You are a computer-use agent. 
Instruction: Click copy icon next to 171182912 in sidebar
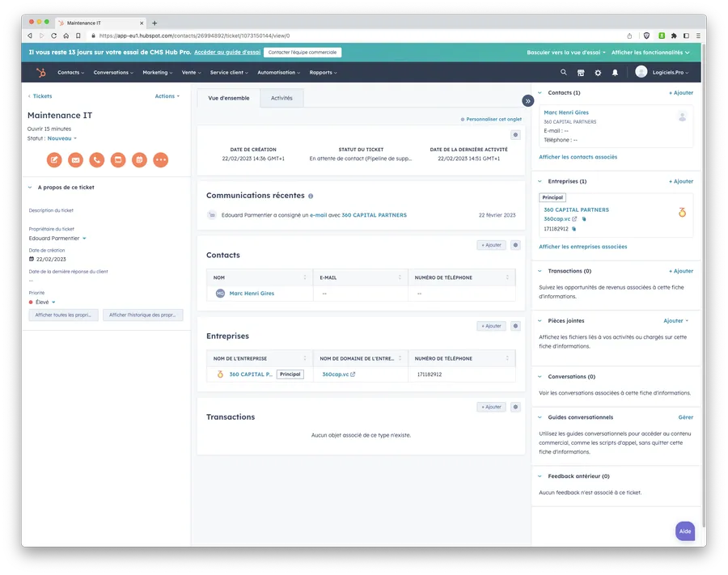[x=574, y=229]
